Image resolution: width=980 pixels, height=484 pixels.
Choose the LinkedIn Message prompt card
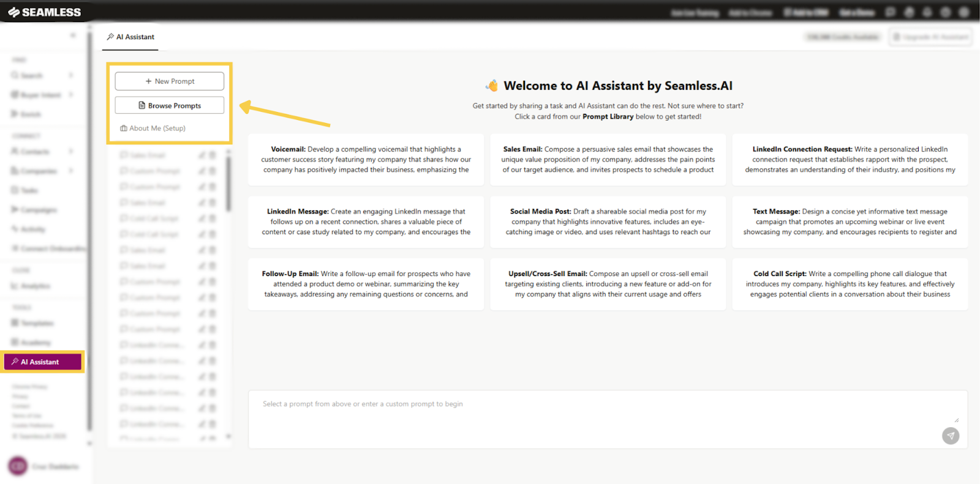[x=366, y=222]
